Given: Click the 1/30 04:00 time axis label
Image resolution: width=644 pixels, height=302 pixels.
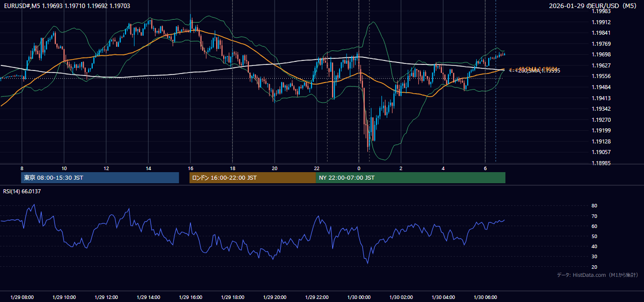Looking at the screenshot, I should (443, 297).
